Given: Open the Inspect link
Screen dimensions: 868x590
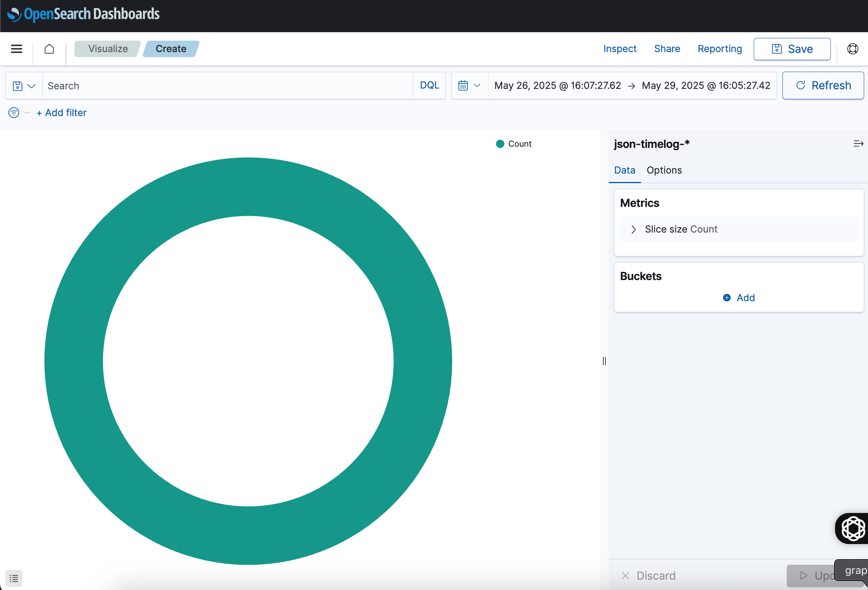Looking at the screenshot, I should pyautogui.click(x=620, y=49).
